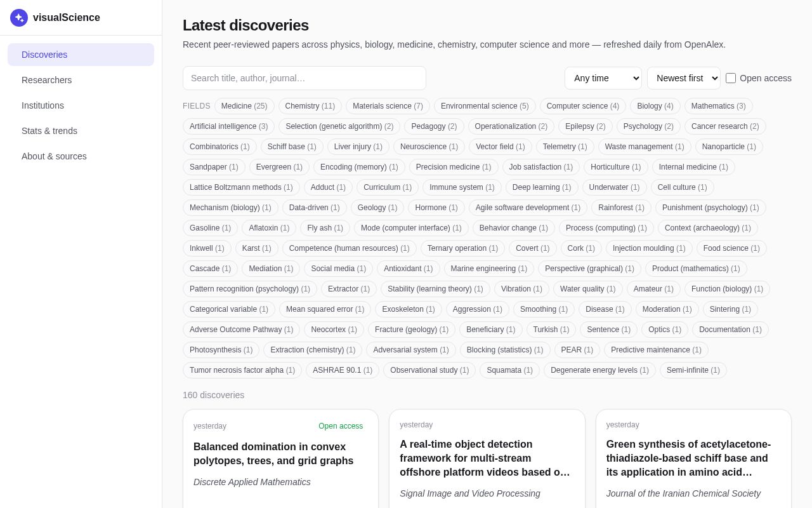Select the ASHRAE 90.1 (1) chip
812x508 pixels.
pos(343,370)
